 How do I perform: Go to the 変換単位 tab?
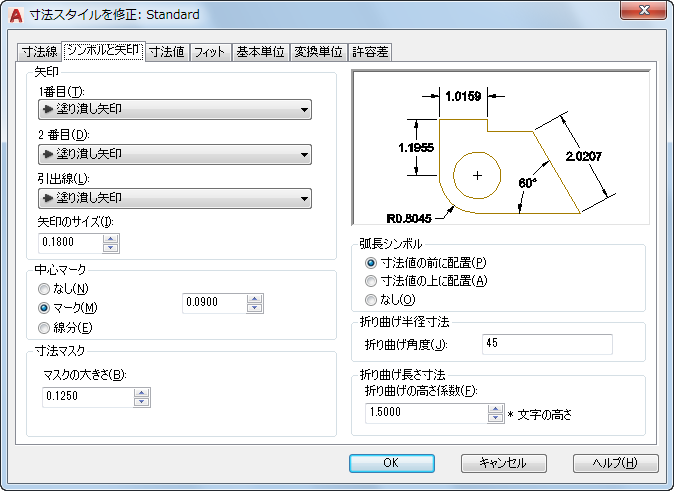[318, 52]
